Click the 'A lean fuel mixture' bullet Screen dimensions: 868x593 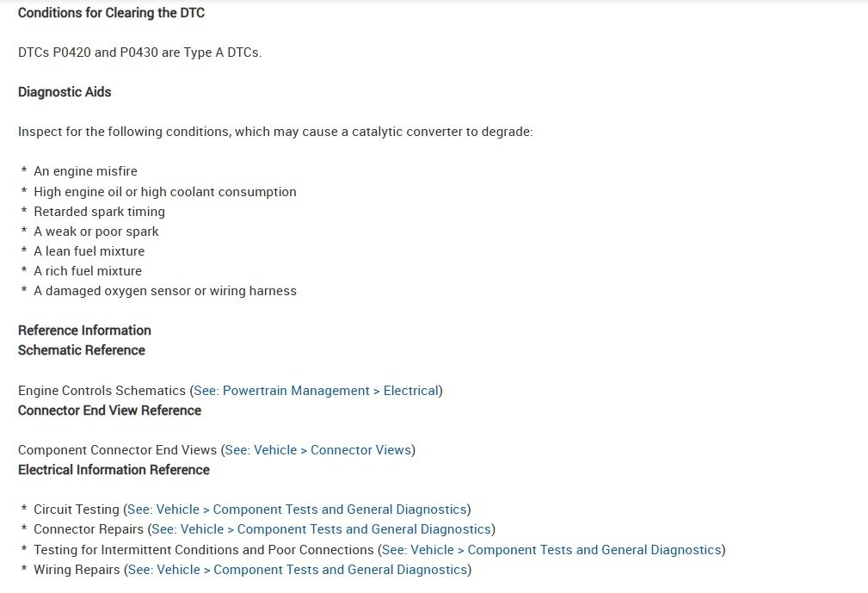click(89, 251)
